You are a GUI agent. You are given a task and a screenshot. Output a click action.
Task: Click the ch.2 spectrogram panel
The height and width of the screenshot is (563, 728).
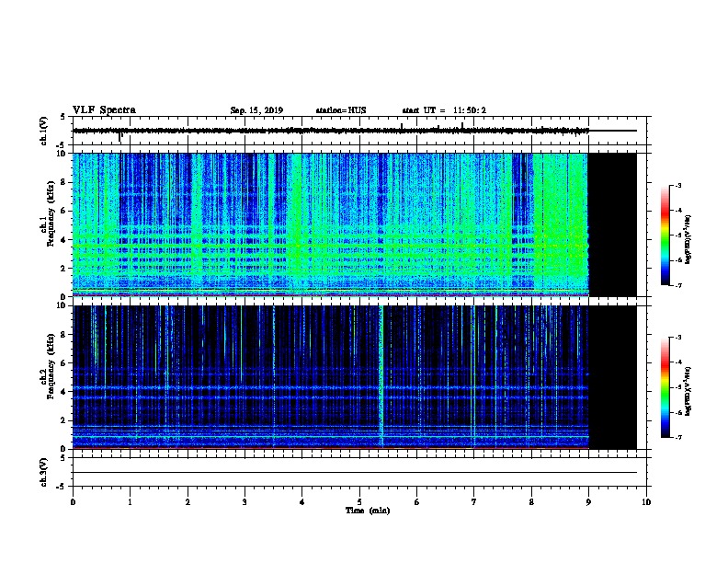coord(355,377)
